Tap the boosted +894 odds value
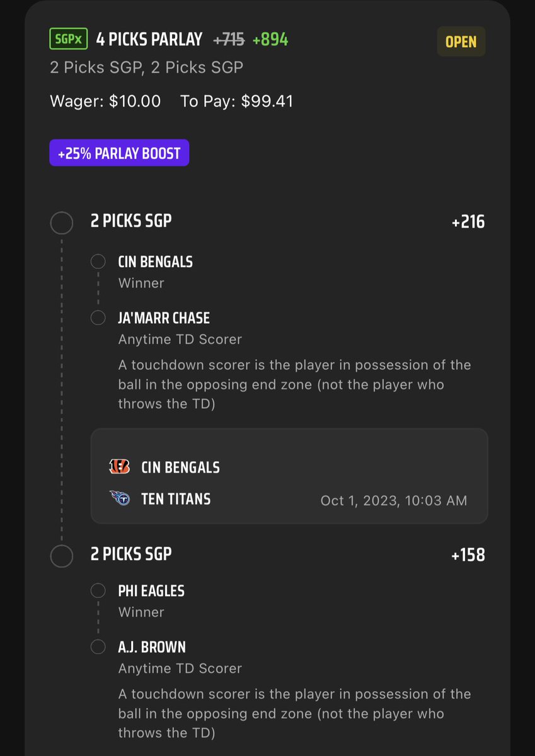 (270, 39)
